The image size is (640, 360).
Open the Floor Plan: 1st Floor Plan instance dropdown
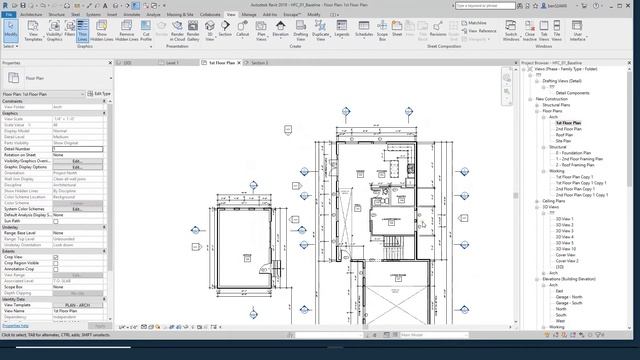[43, 94]
